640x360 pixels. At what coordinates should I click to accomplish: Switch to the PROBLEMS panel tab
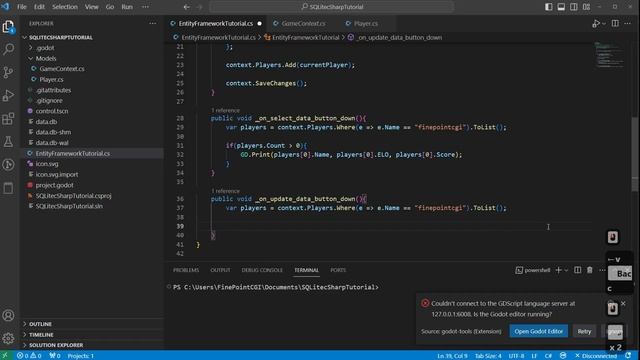(186, 270)
